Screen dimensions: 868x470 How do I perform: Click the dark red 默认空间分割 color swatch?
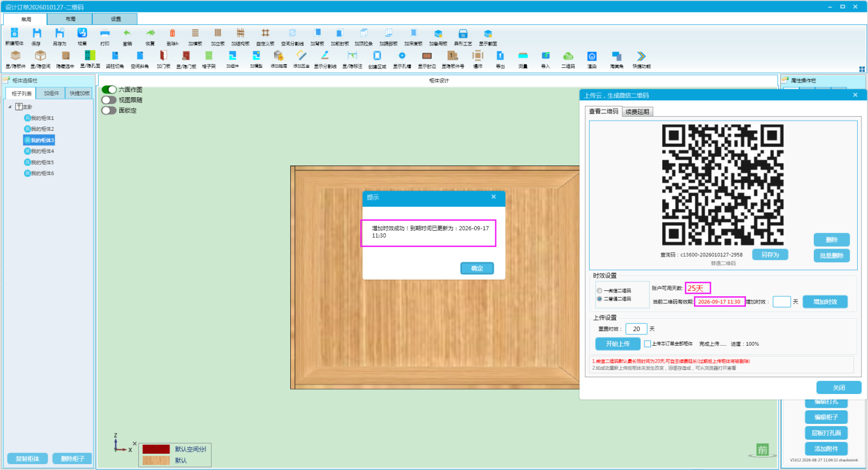tap(156, 449)
